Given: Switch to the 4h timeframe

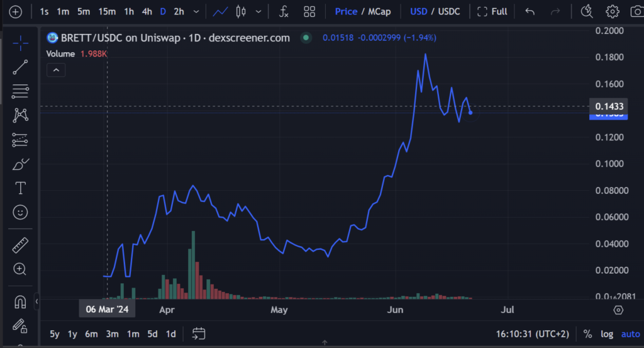Looking at the screenshot, I should point(147,11).
